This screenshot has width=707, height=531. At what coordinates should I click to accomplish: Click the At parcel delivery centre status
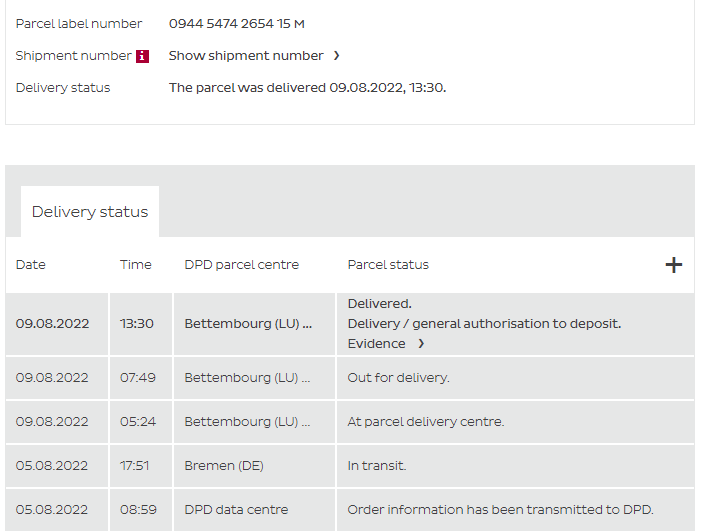[x=426, y=422]
